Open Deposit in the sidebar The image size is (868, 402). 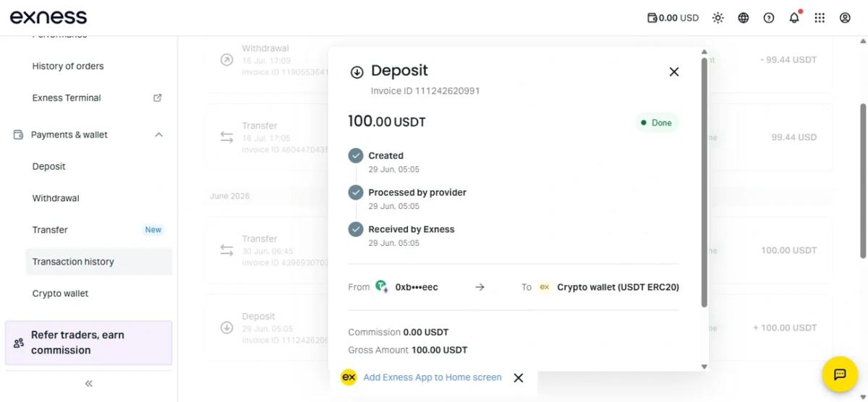pyautogui.click(x=49, y=166)
